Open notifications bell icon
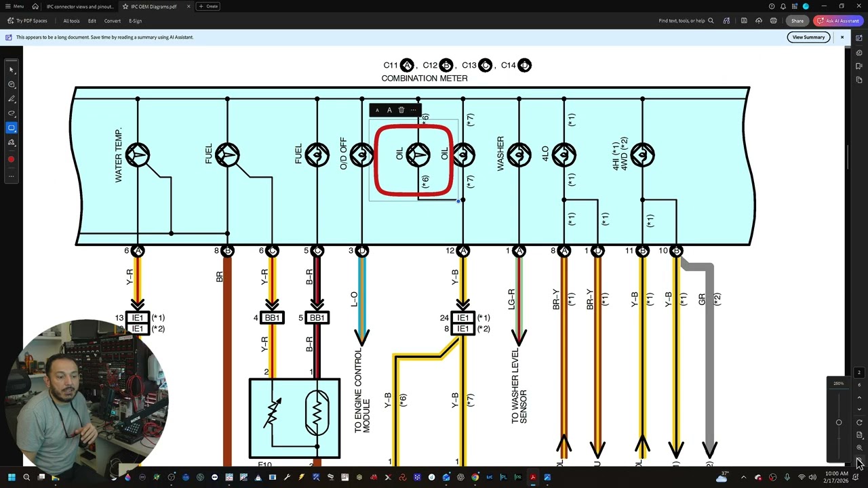Viewport: 868px width, 488px height. click(x=783, y=6)
